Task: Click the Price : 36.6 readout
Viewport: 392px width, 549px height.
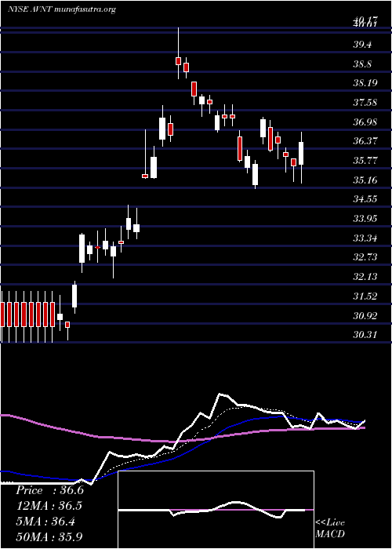Action: (x=49, y=490)
